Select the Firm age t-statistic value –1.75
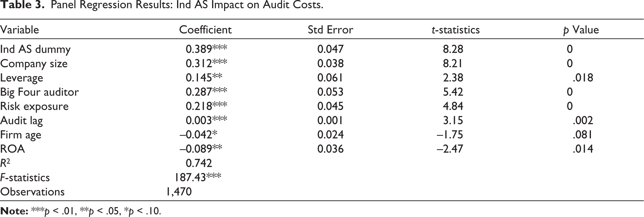Viewport: 644px width, 217px height. point(450,135)
